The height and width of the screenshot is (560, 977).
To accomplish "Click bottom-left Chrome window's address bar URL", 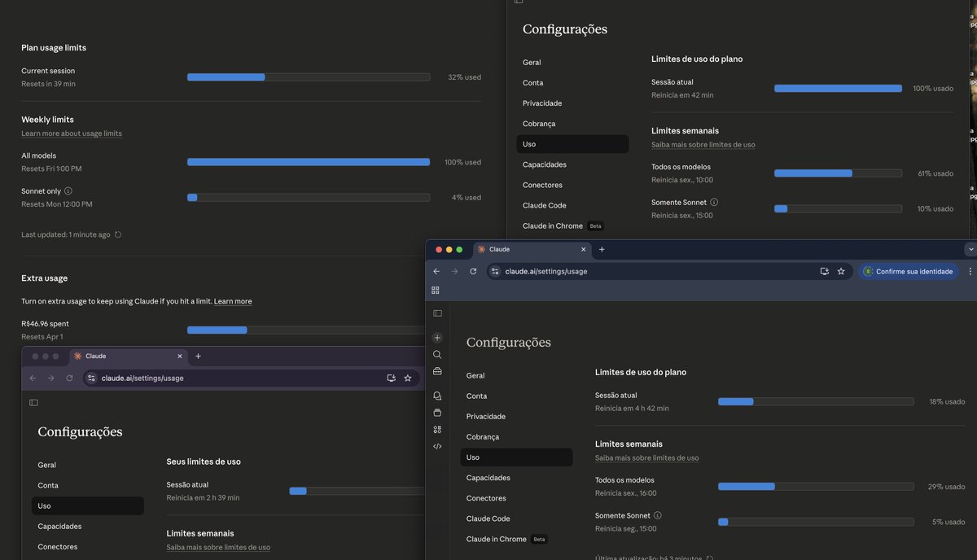I will point(142,378).
